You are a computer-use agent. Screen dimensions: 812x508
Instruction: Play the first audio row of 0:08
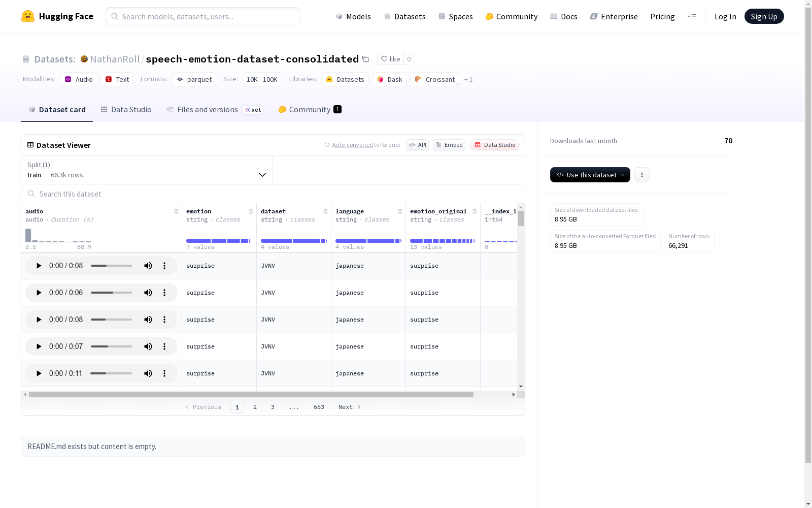(39, 266)
